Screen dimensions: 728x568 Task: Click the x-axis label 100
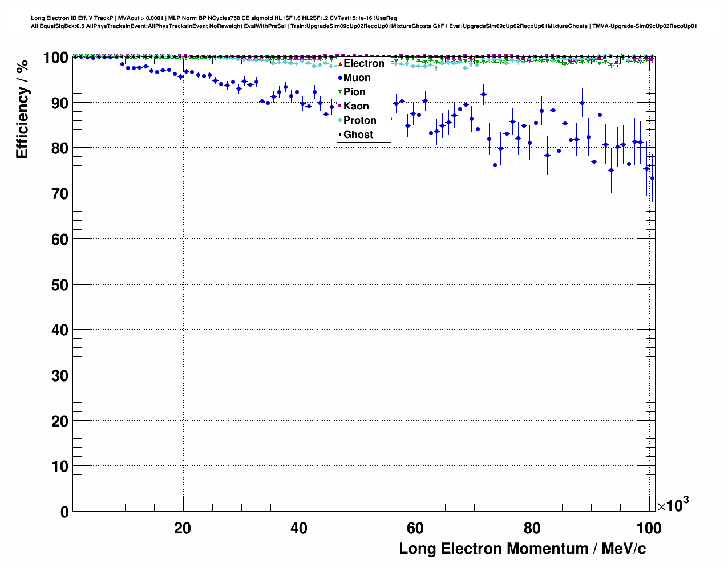(x=649, y=528)
